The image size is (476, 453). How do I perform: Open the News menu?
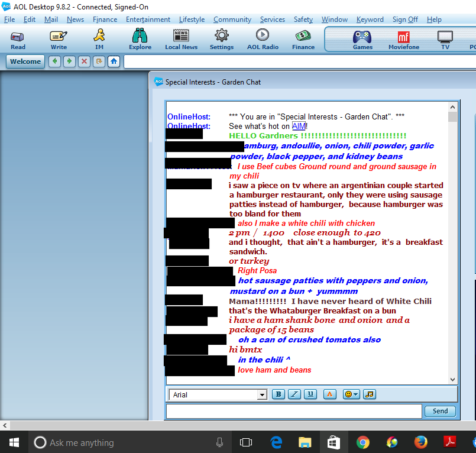point(75,20)
